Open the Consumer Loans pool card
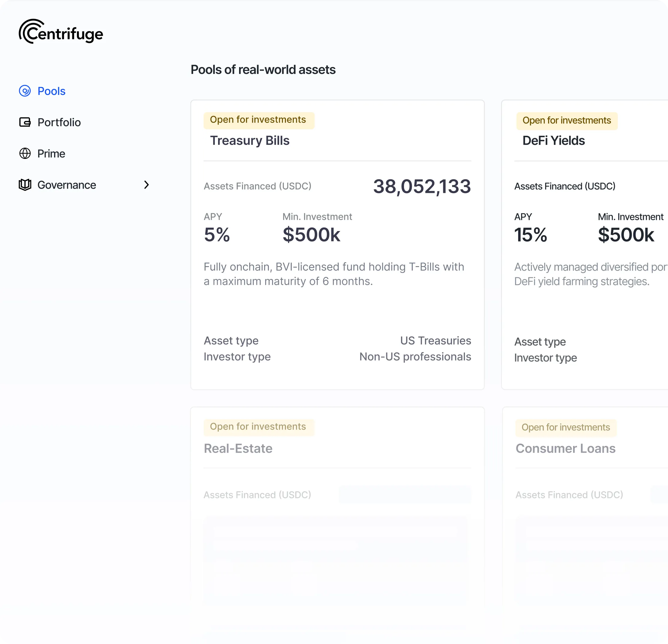 pos(565,448)
